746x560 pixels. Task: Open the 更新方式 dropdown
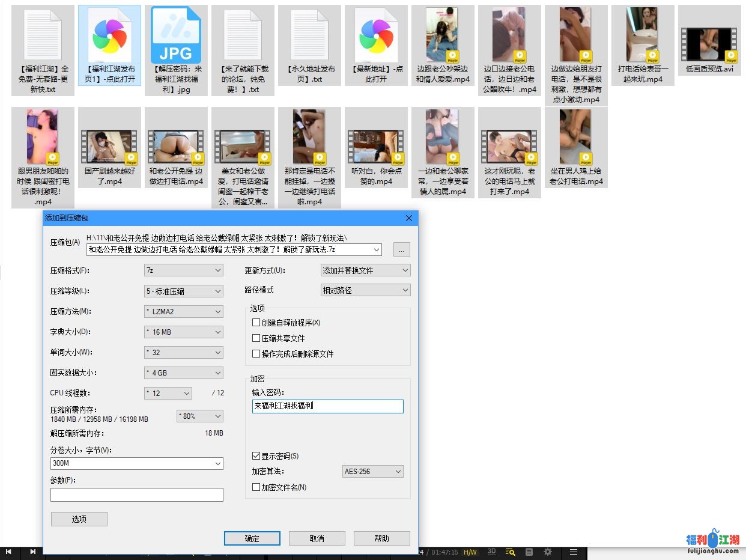pyautogui.click(x=366, y=270)
